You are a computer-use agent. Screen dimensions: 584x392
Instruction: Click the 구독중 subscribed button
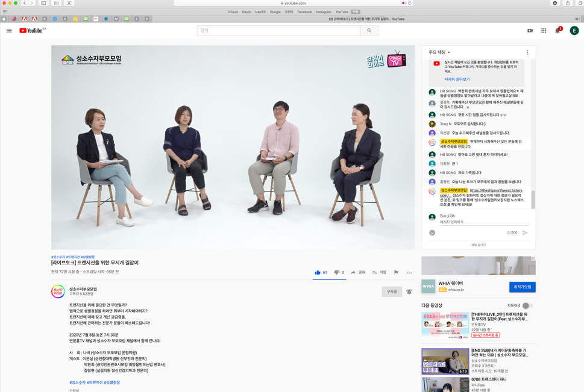coord(392,291)
